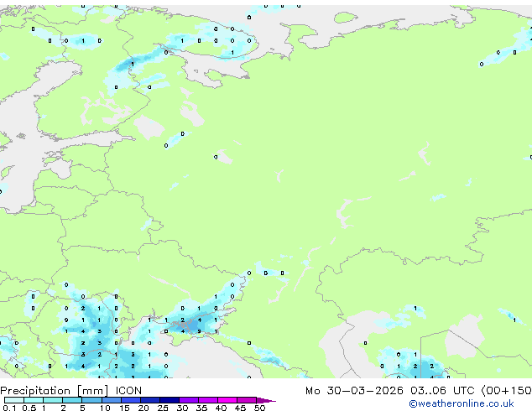Image resolution: width=532 pixels, height=411 pixels.
Task: Click the "Precipitation [mm] ICON" map title
Action: (71, 391)
